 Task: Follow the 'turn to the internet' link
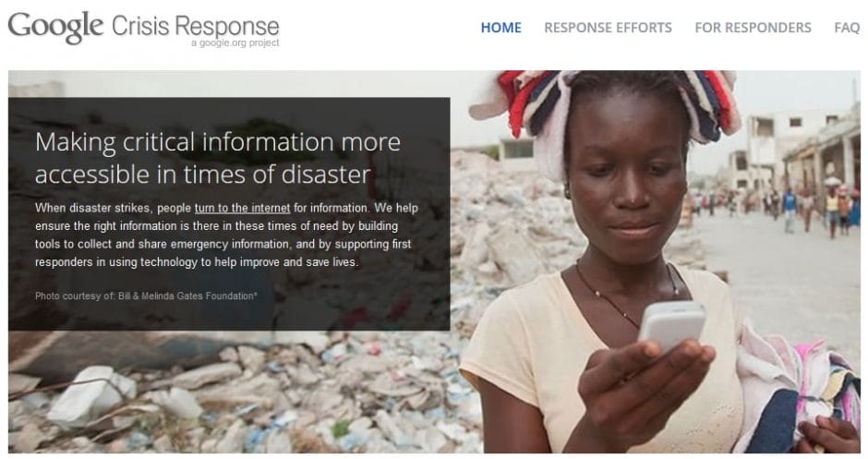coord(243,208)
